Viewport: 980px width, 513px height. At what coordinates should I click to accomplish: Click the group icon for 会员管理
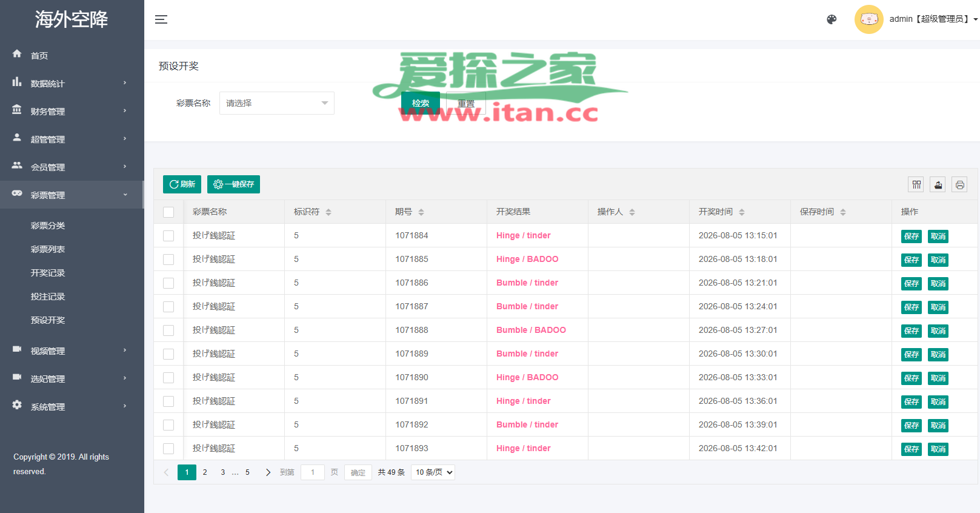pyautogui.click(x=17, y=166)
